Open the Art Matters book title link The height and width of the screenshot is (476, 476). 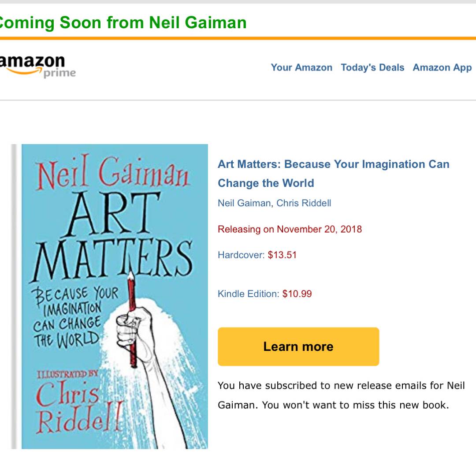333,174
